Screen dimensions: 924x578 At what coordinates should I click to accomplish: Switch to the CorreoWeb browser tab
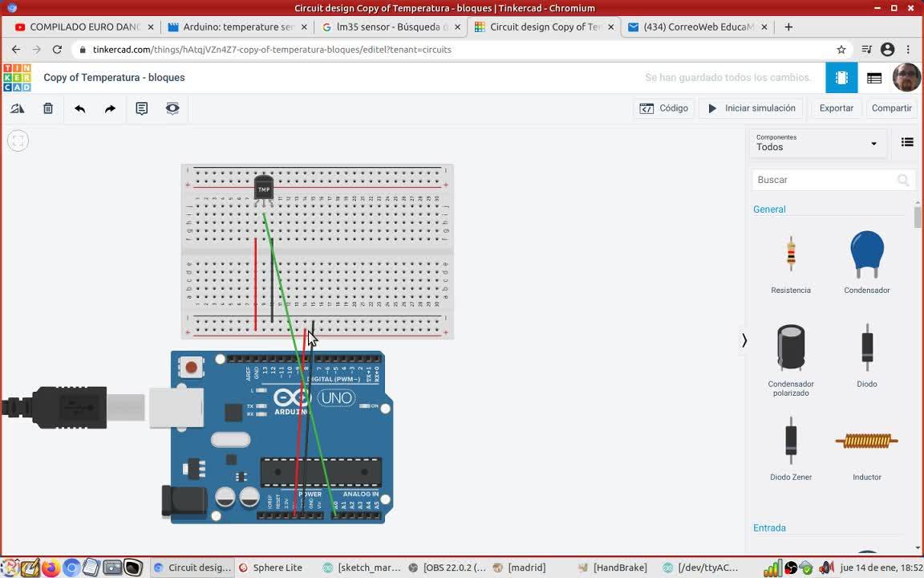[696, 26]
